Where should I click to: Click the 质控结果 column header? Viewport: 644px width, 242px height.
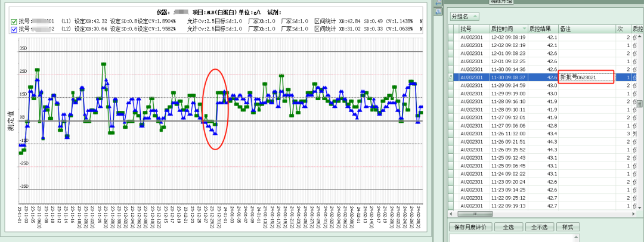[543, 29]
